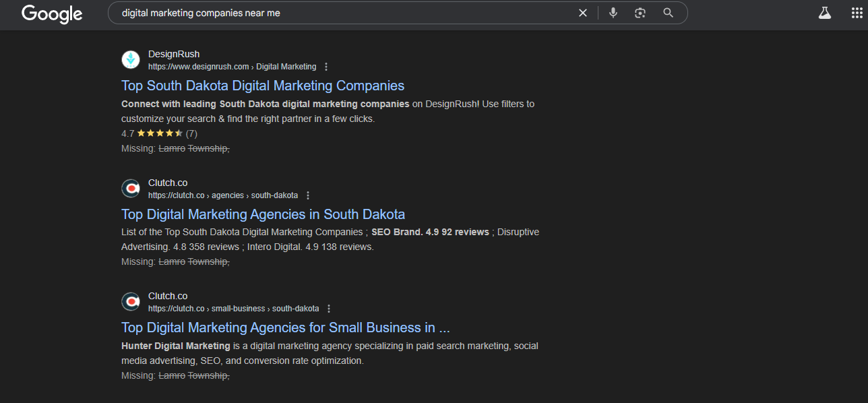Start voice search with microphone icon
The height and width of the screenshot is (403, 868).
coord(613,13)
